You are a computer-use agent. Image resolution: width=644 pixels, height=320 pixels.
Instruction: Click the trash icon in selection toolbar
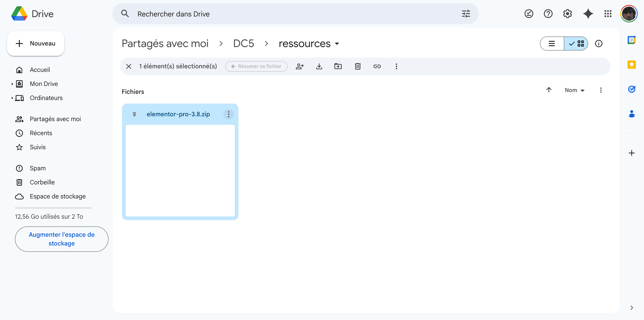[x=358, y=66]
